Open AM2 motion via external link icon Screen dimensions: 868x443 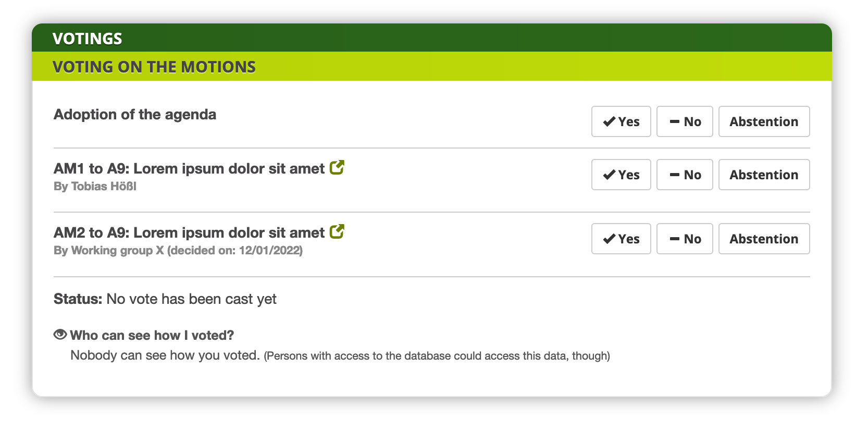[337, 231]
